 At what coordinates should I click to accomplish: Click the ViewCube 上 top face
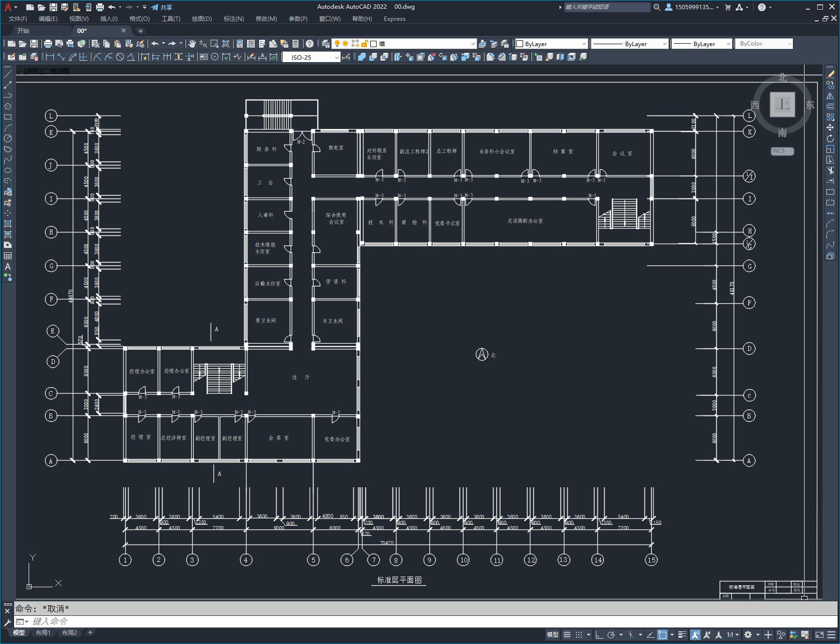pyautogui.click(x=782, y=104)
